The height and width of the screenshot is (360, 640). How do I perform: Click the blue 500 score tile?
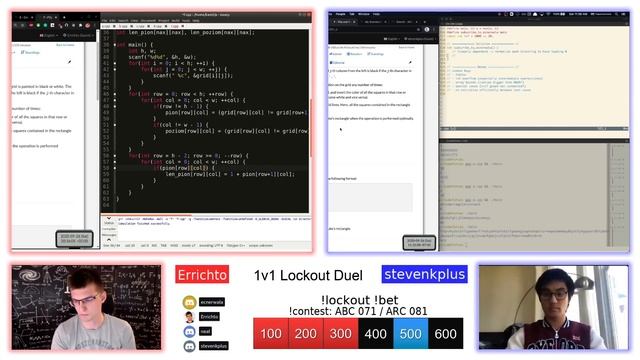pyautogui.click(x=411, y=333)
